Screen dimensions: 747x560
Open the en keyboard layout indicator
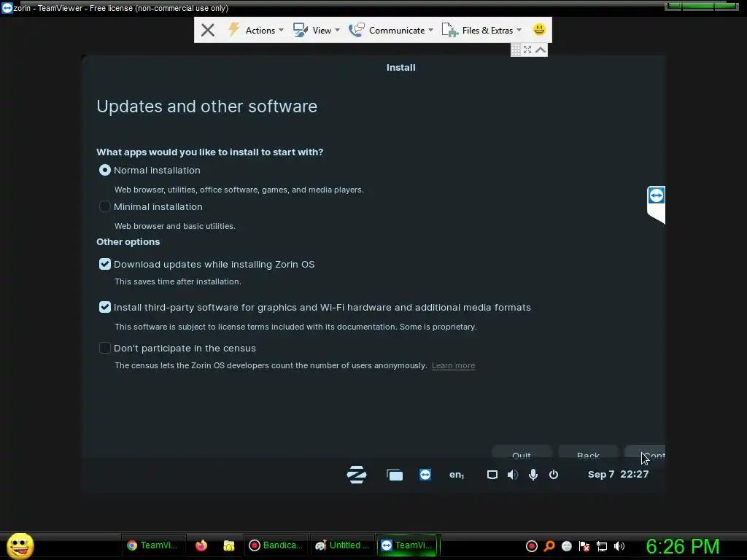coord(457,475)
